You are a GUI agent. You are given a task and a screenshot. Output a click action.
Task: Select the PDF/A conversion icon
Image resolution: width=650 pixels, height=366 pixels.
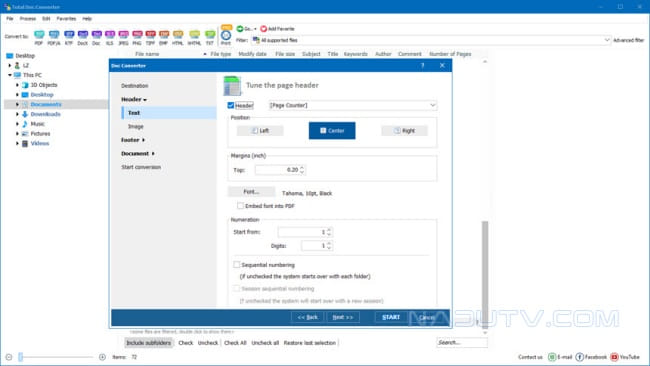coord(54,37)
